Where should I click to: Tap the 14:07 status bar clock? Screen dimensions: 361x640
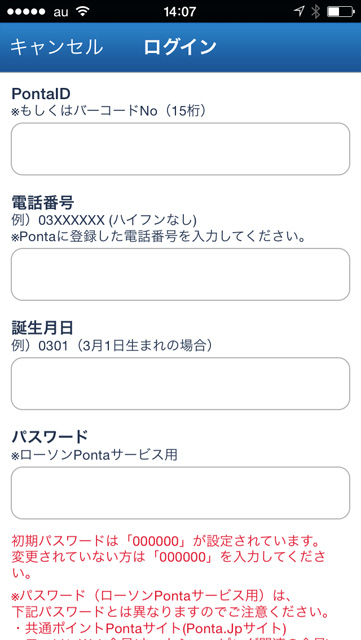[x=180, y=11]
